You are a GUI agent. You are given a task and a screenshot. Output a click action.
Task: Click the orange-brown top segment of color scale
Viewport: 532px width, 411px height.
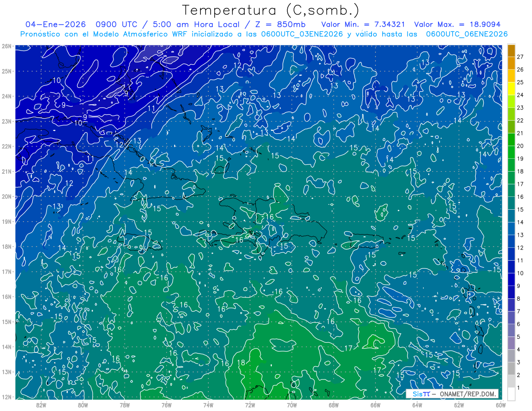pyautogui.click(x=511, y=51)
